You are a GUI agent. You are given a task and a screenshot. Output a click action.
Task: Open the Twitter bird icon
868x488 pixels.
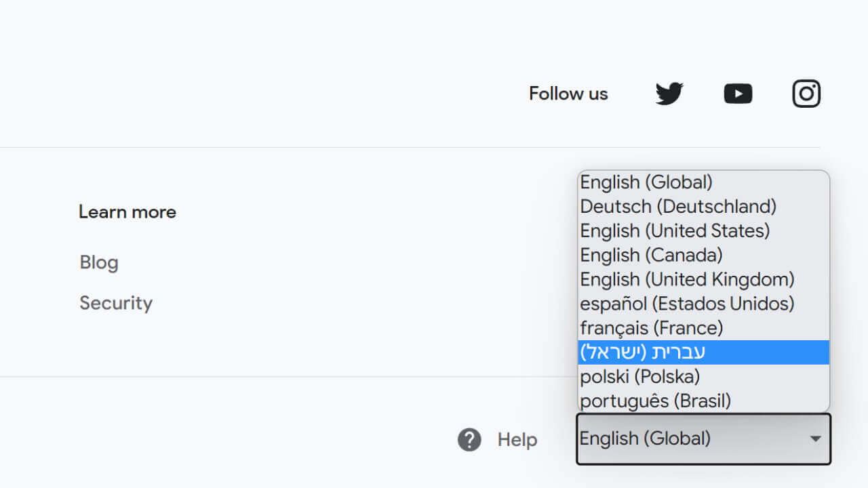pyautogui.click(x=669, y=94)
